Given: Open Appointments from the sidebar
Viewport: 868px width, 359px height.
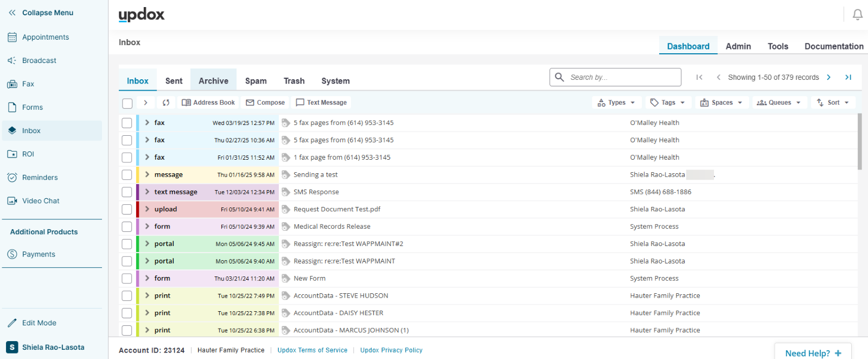Looking at the screenshot, I should [46, 37].
